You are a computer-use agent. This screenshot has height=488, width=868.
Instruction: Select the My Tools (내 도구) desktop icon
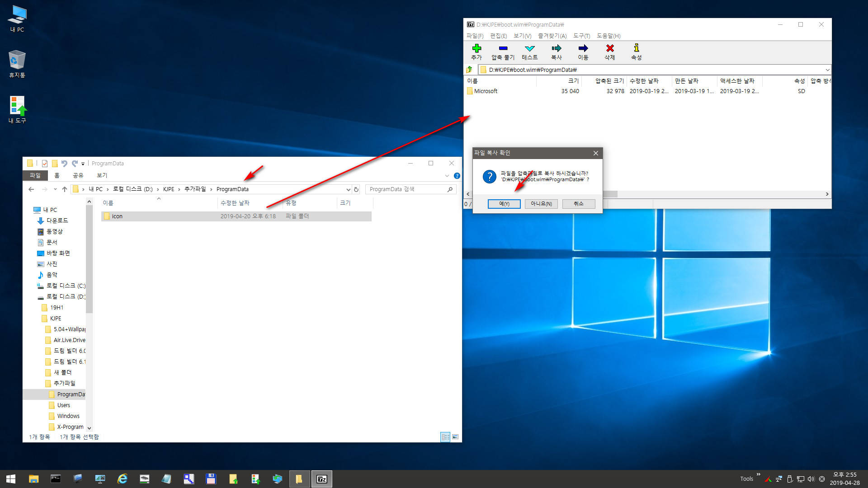tap(17, 110)
